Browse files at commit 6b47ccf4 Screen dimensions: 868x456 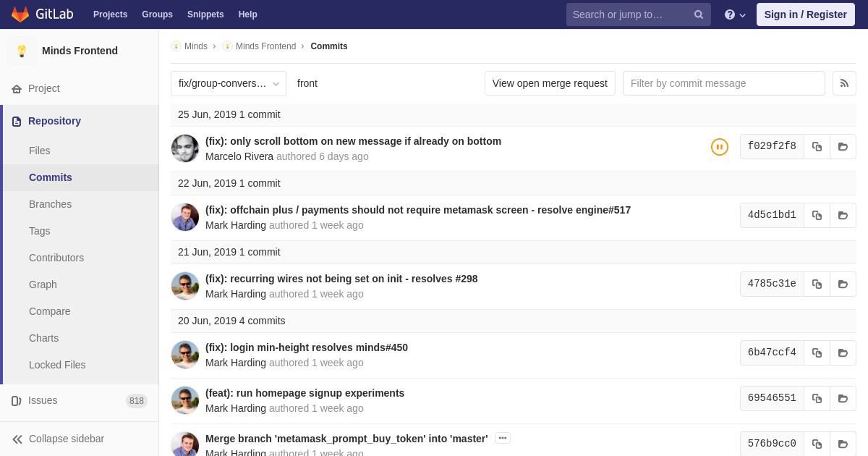pos(843,353)
